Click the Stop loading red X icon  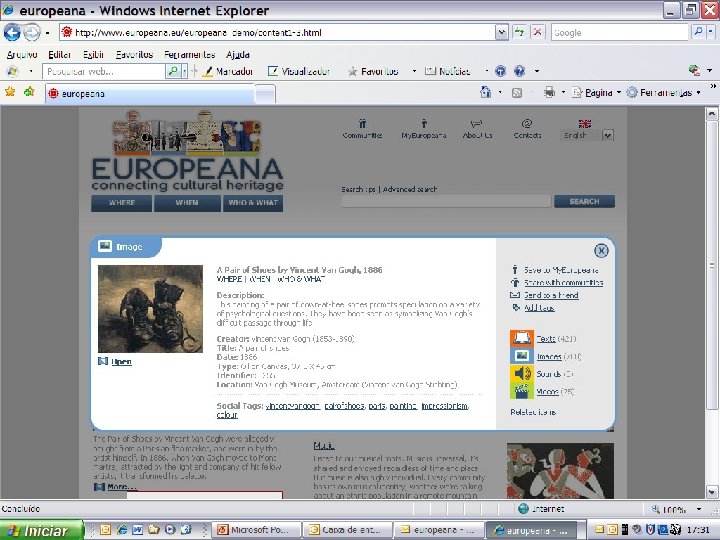point(537,32)
